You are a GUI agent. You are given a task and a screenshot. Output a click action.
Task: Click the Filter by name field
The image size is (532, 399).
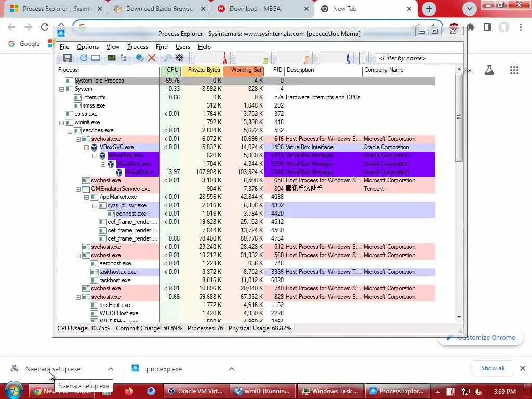coord(419,58)
